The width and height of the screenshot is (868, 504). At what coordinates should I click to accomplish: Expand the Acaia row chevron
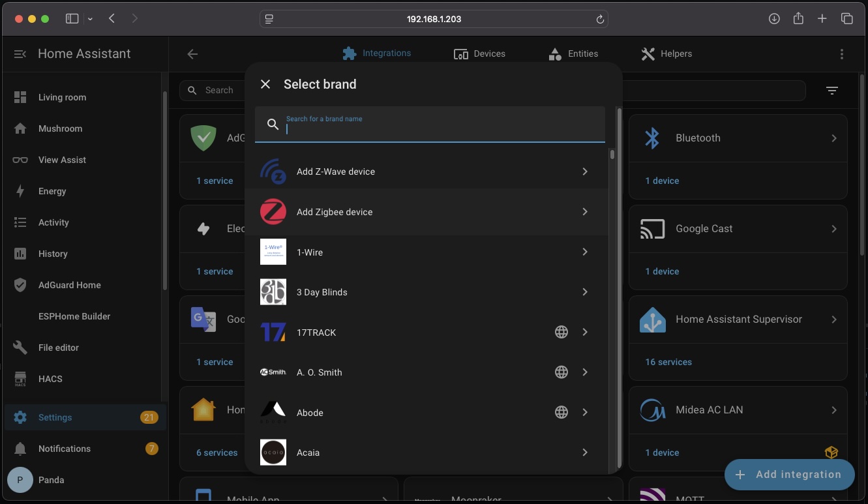[x=585, y=452]
